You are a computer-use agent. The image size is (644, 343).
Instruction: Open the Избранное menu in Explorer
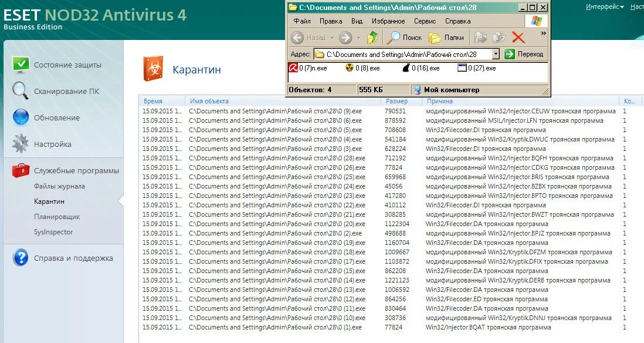click(388, 21)
